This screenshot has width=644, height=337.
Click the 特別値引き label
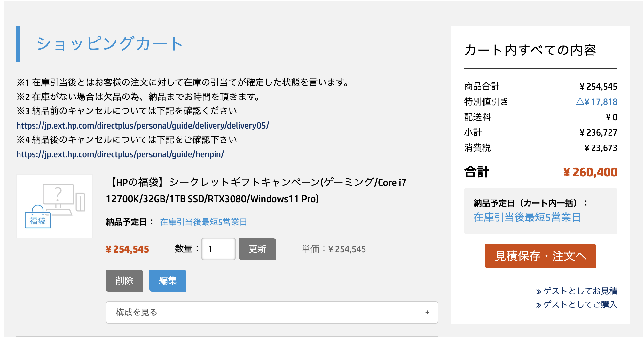(x=486, y=102)
